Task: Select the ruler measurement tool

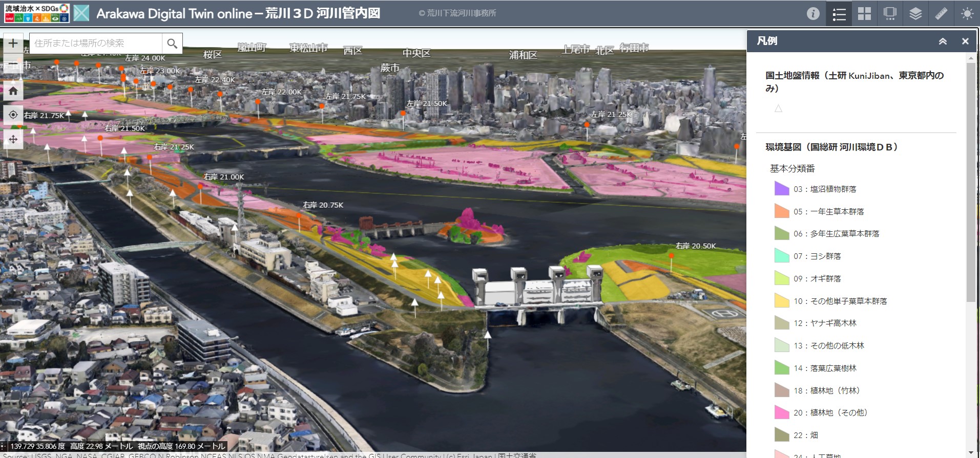Action: click(941, 14)
